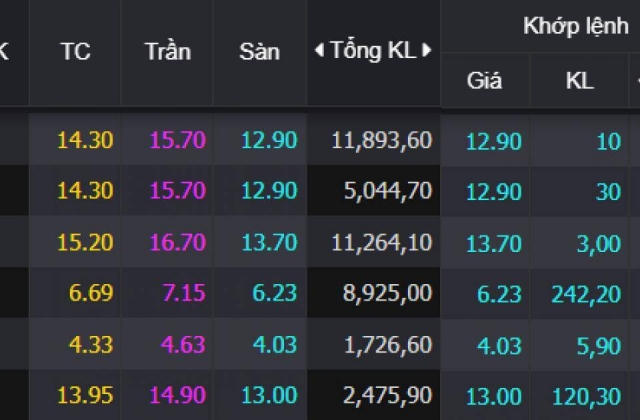Click reference price 15.20

tap(85, 242)
